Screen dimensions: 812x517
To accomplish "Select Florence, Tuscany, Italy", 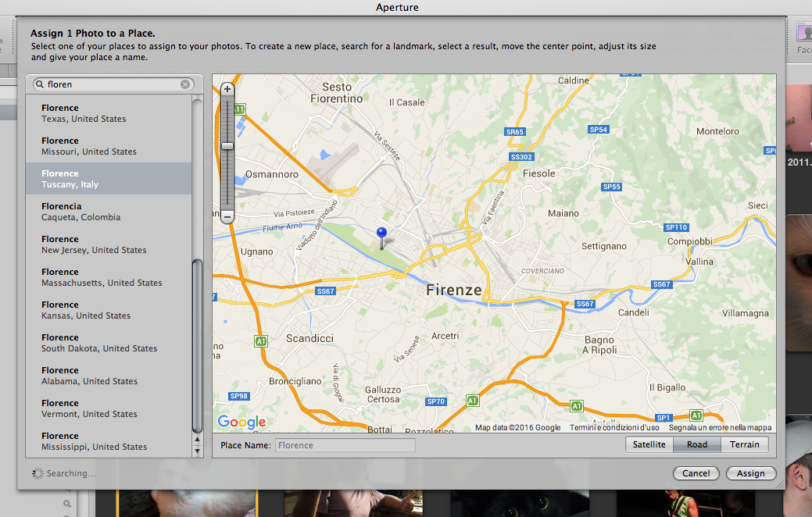I will pyautogui.click(x=109, y=179).
